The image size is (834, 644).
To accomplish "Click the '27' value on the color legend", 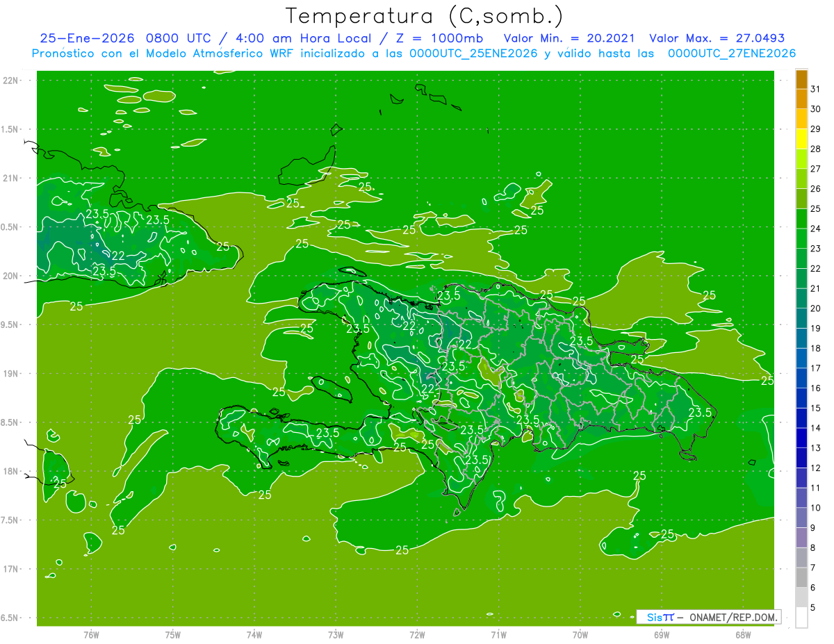I will 816,169.
